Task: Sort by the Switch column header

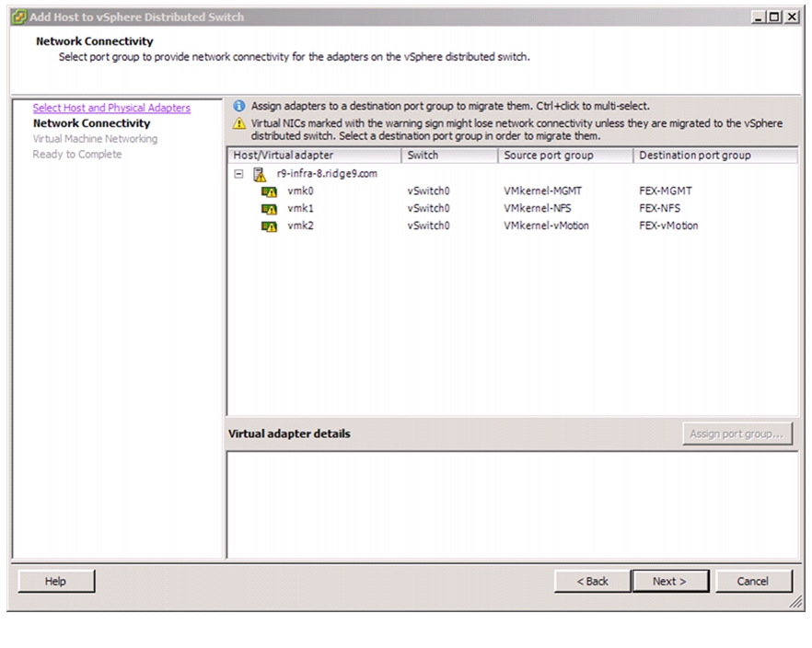Action: pos(449,156)
